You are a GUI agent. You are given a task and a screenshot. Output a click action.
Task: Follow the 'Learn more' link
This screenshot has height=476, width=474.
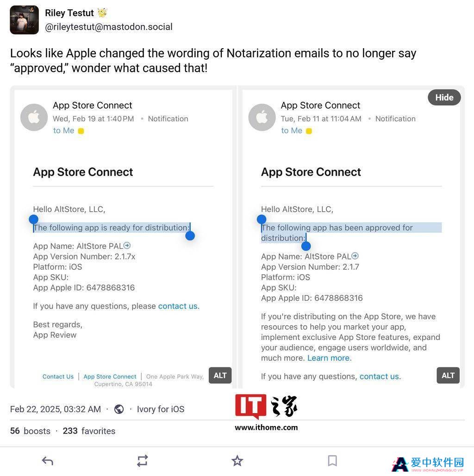[x=329, y=358]
